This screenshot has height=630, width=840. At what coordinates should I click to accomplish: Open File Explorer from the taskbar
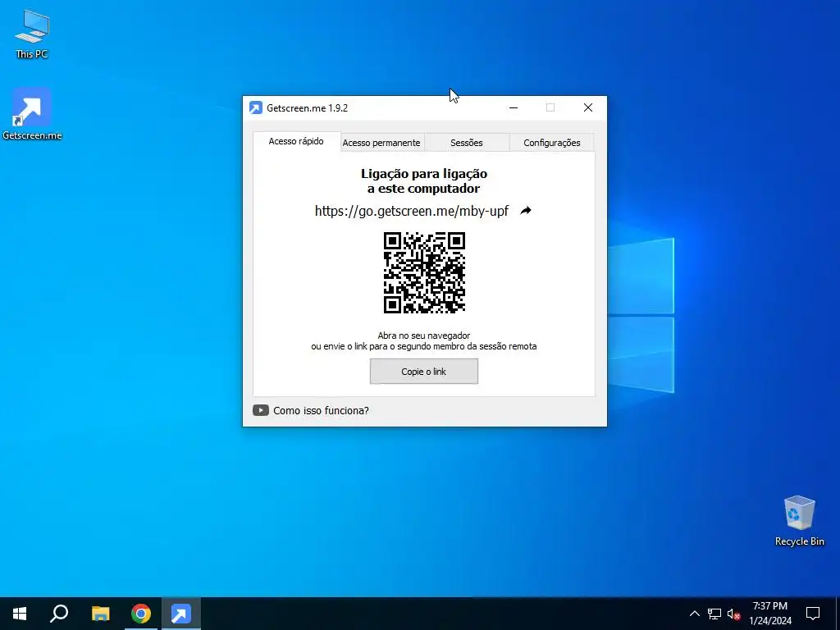click(x=100, y=614)
